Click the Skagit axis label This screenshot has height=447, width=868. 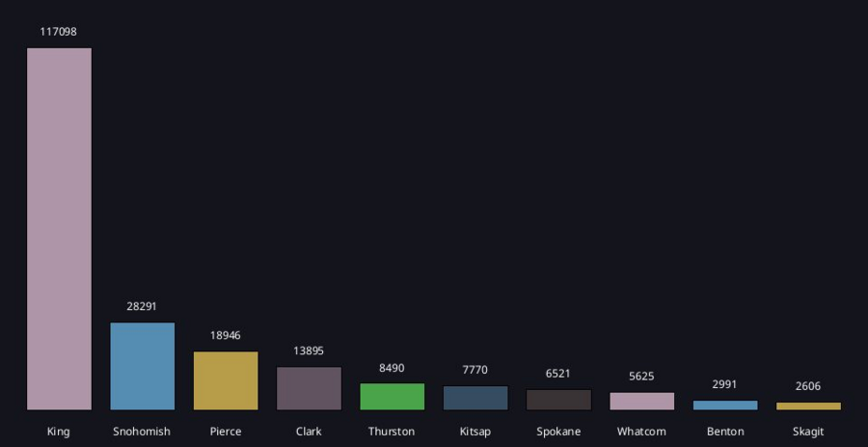coord(808,432)
